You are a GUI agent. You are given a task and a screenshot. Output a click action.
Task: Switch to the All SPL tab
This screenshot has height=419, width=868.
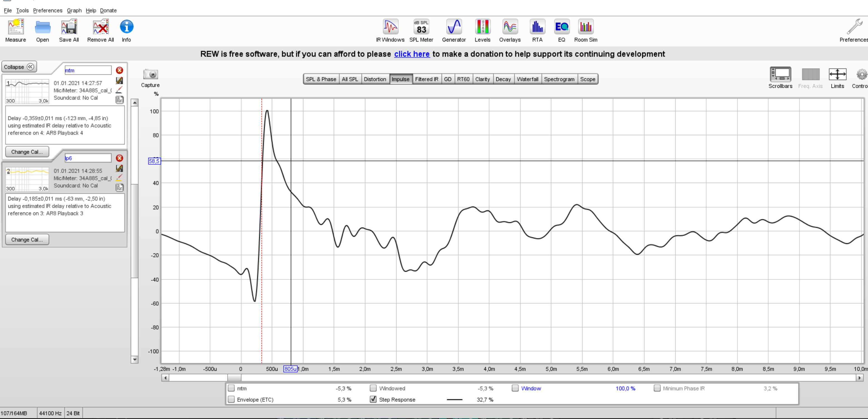[350, 79]
